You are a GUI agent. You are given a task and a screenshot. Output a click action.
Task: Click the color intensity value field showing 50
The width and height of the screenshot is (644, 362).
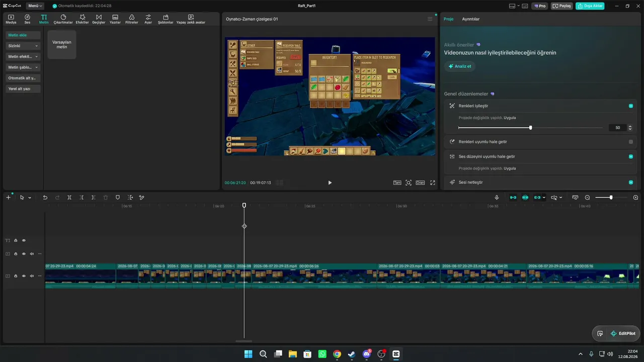point(617,128)
